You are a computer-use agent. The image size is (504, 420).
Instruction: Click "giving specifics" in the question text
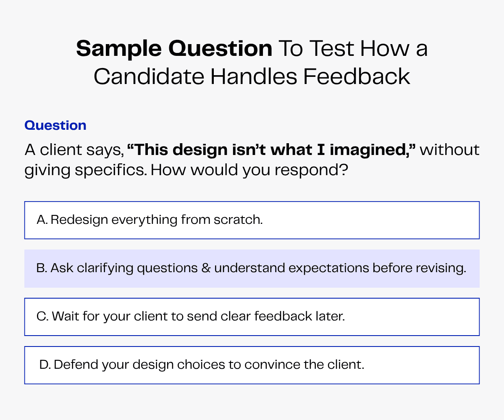pos(85,171)
